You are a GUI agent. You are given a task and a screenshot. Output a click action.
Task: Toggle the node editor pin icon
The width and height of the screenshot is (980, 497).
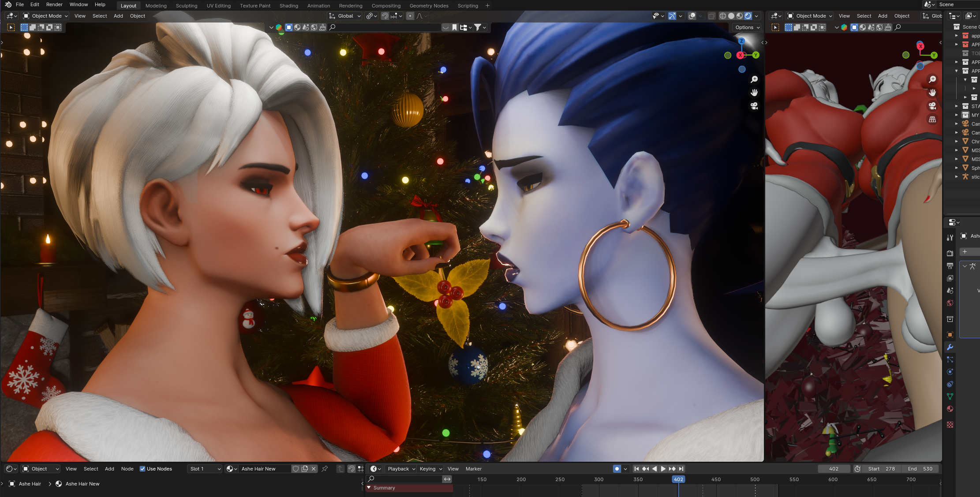click(x=325, y=469)
